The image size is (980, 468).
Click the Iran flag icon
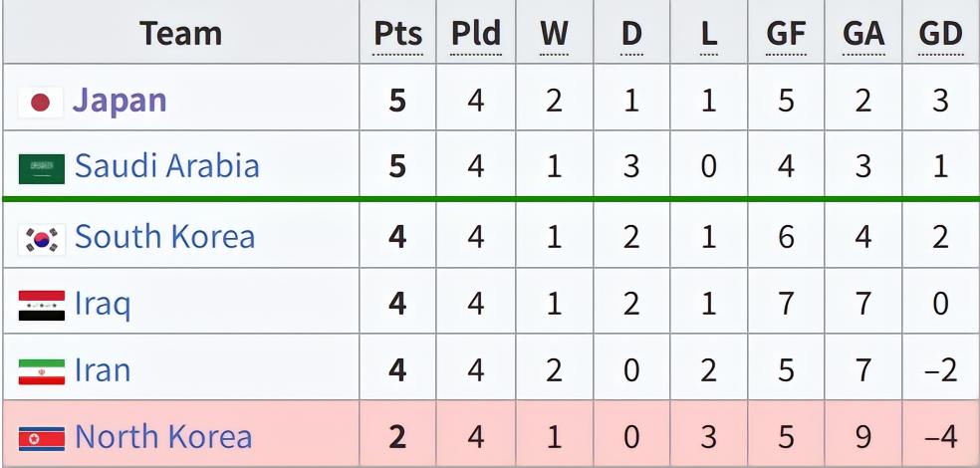(41, 371)
